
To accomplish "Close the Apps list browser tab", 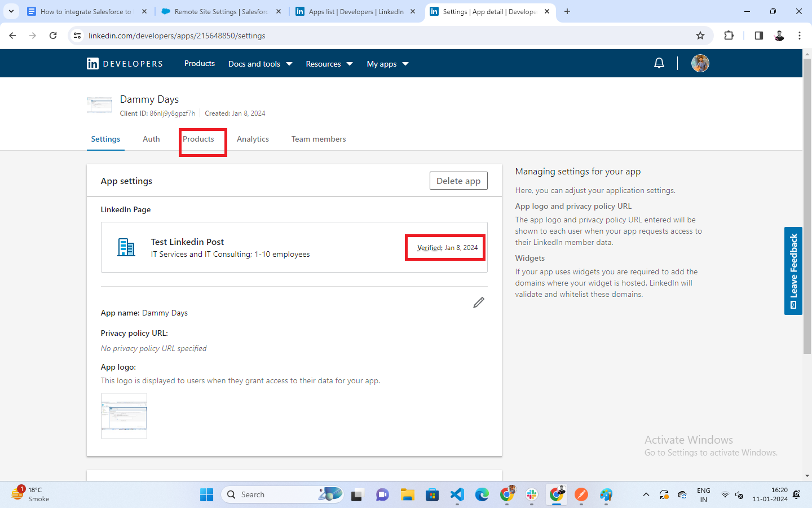I will pos(413,11).
